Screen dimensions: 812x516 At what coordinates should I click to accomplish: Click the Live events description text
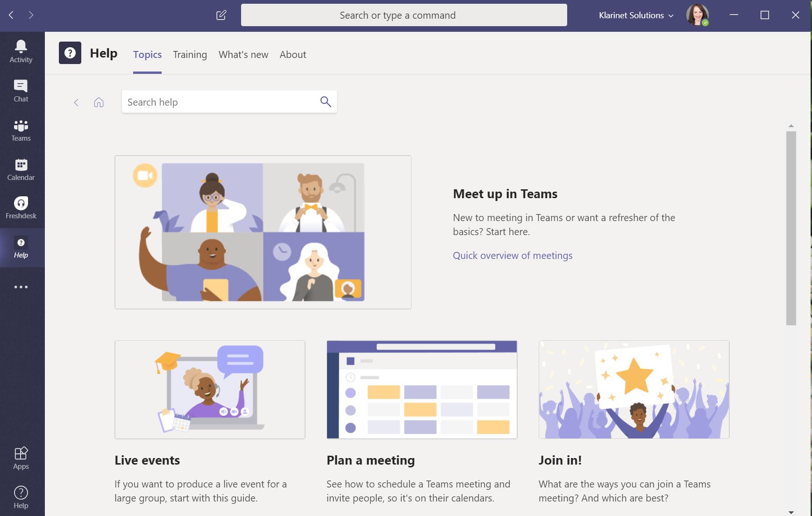tap(201, 491)
